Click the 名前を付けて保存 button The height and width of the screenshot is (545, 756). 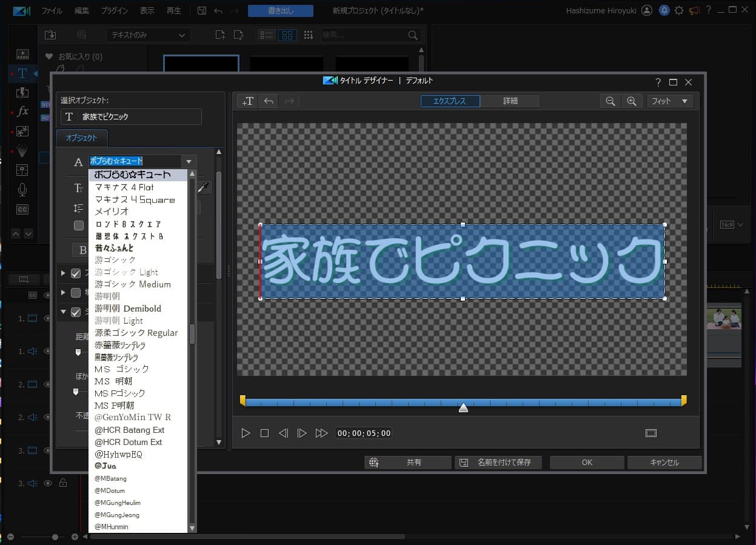coord(496,463)
